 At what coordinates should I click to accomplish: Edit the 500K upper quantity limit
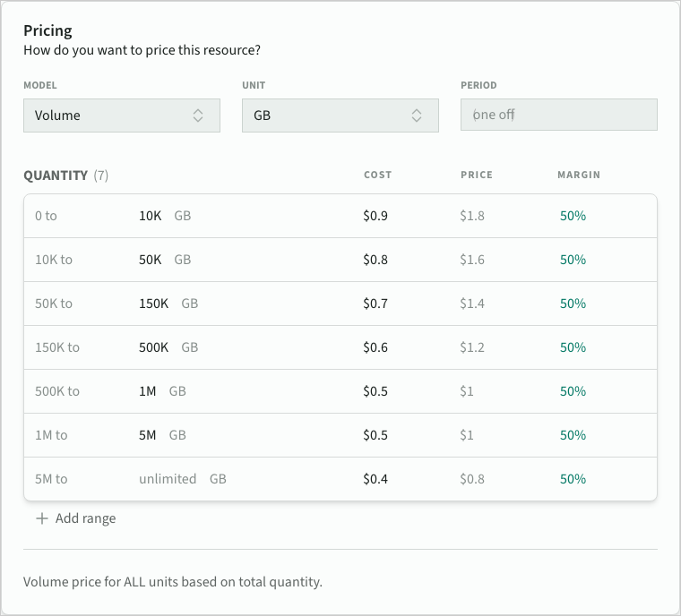point(153,347)
